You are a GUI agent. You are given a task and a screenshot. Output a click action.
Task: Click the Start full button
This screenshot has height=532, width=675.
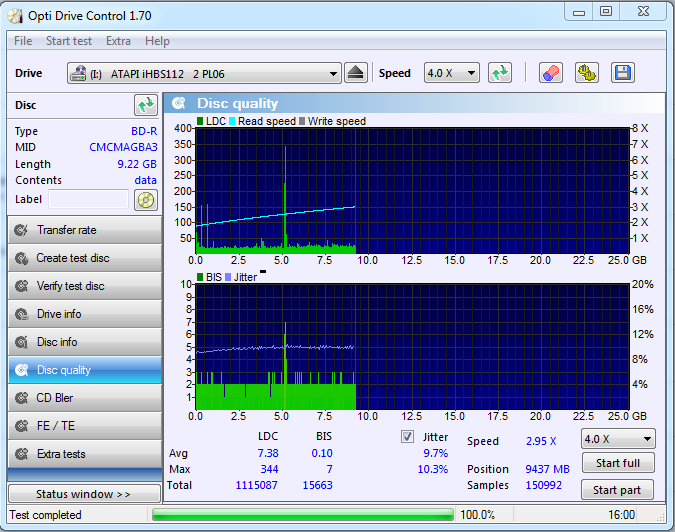coord(618,463)
